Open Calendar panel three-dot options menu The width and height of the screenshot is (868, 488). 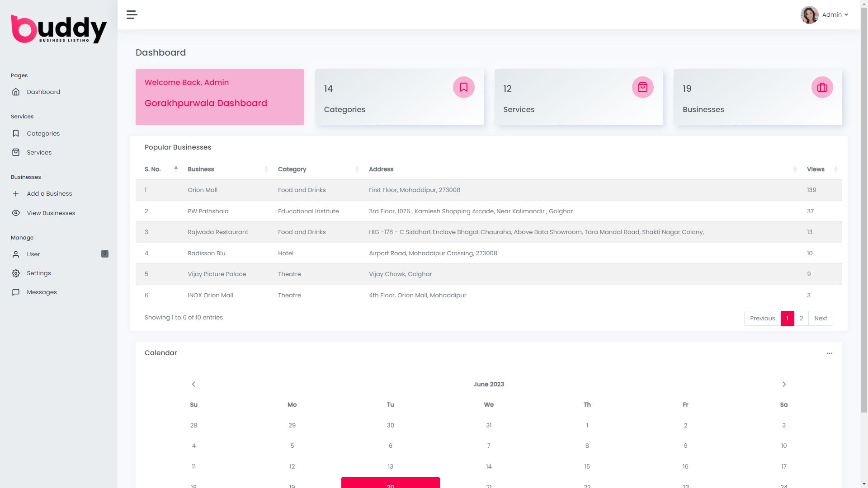click(829, 353)
